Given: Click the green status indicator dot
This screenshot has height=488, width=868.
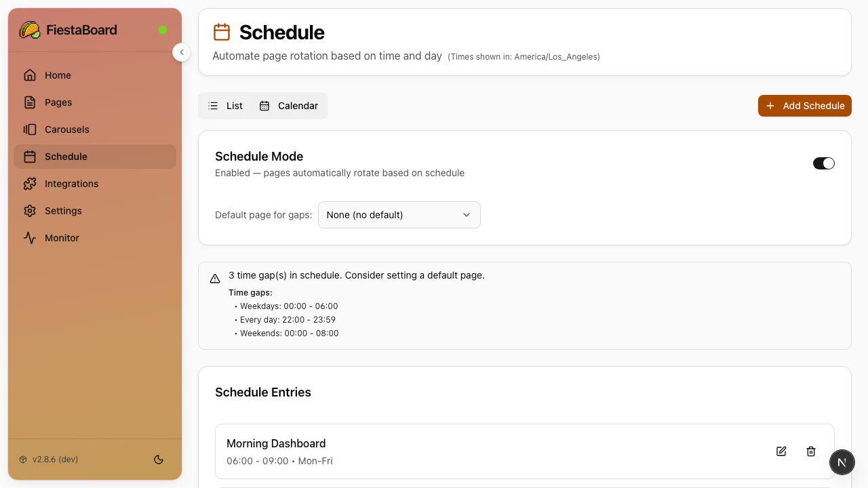Looking at the screenshot, I should pyautogui.click(x=163, y=29).
